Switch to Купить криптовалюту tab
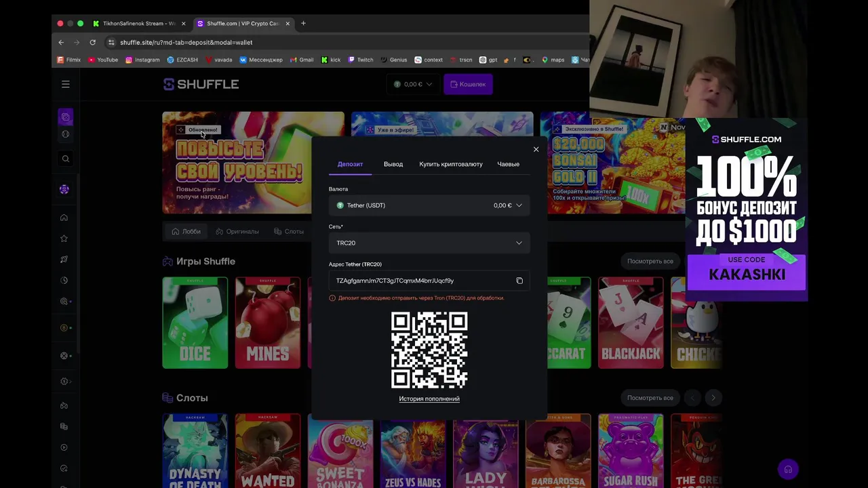 [451, 164]
